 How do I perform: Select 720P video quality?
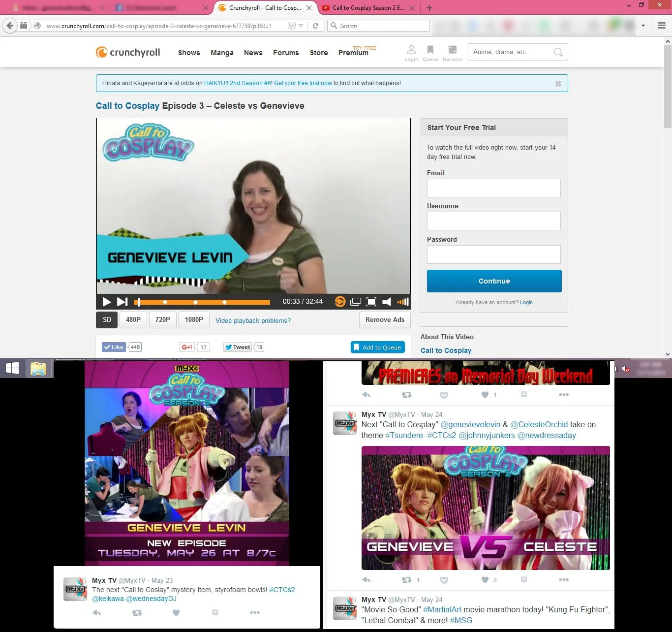[x=163, y=320]
